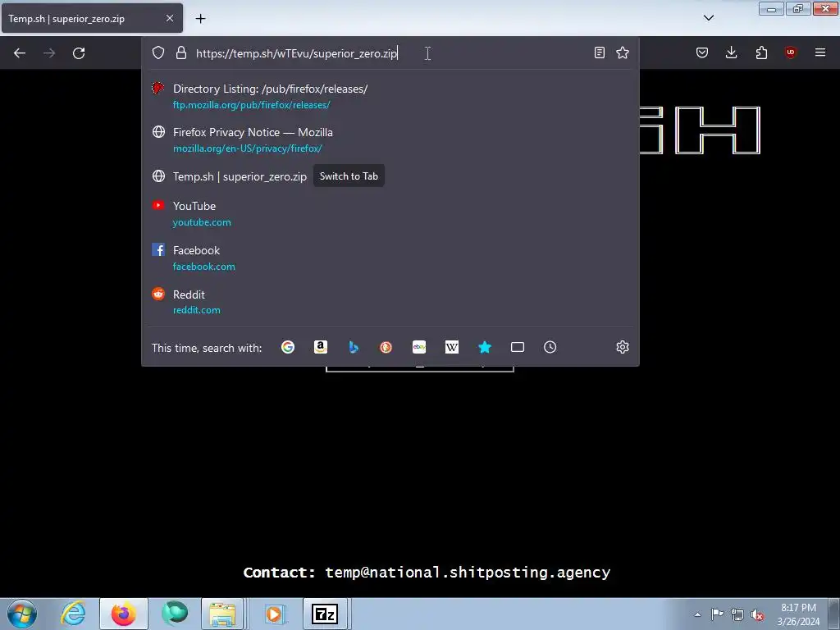The width and height of the screenshot is (840, 630).
Task: Launch Internet Explorer from taskbar
Action: (x=73, y=614)
